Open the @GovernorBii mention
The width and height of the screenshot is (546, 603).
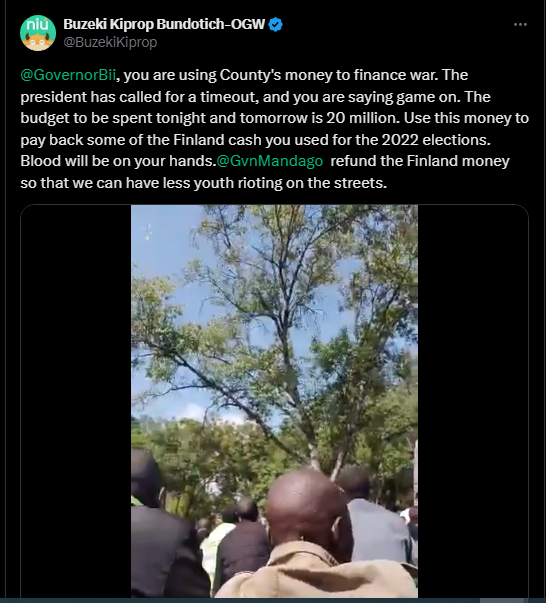(68, 75)
